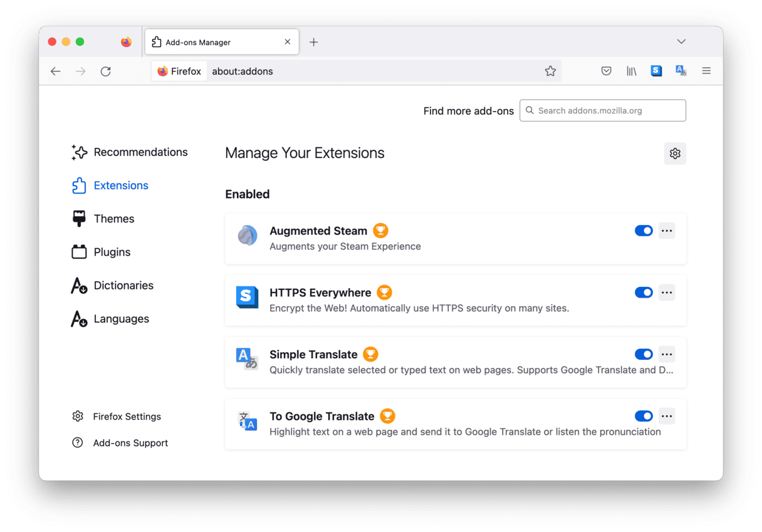This screenshot has height=532, width=762.
Task: Open the HTTPS Everywhere details
Action: pos(456,300)
